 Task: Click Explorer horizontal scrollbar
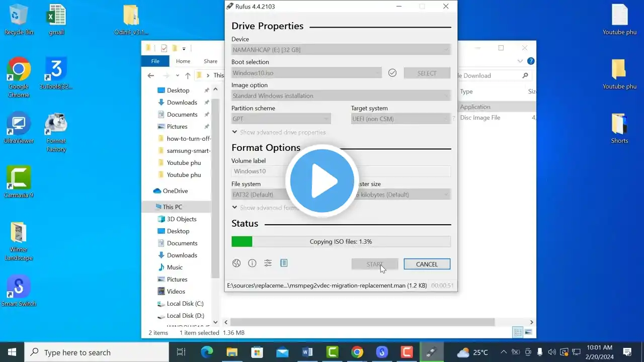(362, 322)
